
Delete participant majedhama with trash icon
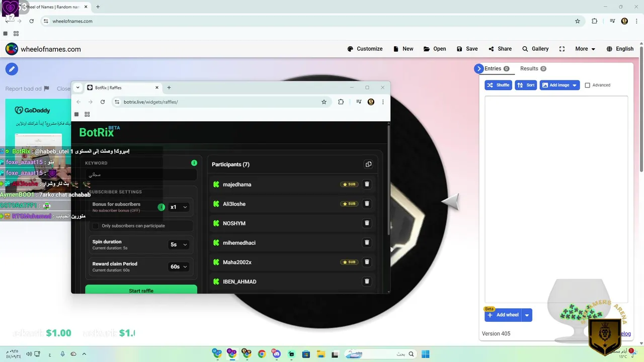coord(367,185)
